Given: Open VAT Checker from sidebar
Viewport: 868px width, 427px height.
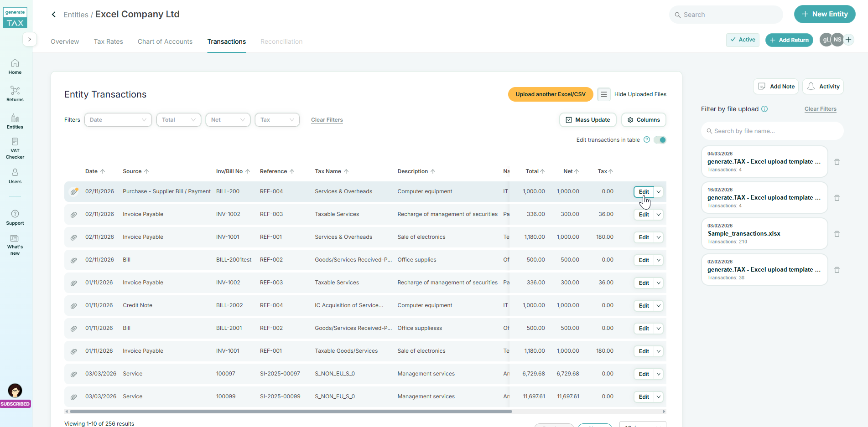Looking at the screenshot, I should point(15,148).
